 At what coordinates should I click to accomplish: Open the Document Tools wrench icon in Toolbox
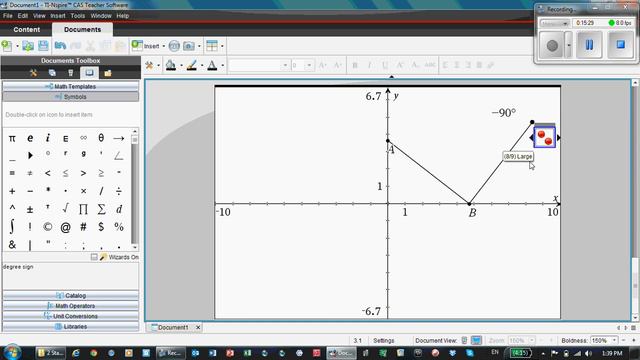33,73
